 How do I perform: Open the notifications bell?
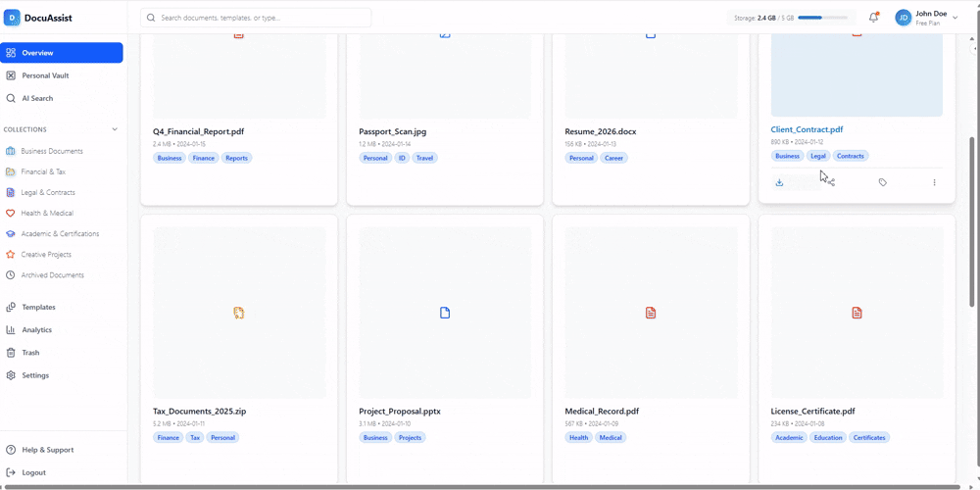coord(873,18)
